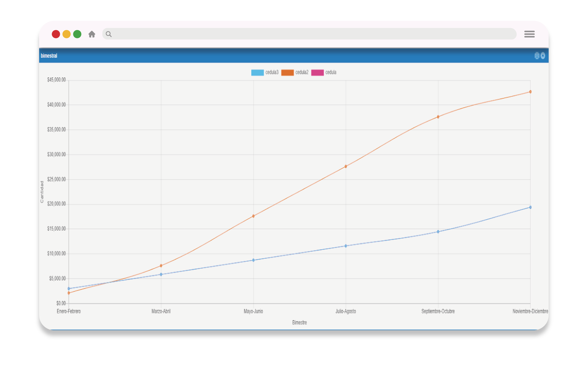The image size is (588, 365).
Task: Click the cedula2 legend label
Action: [302, 72]
